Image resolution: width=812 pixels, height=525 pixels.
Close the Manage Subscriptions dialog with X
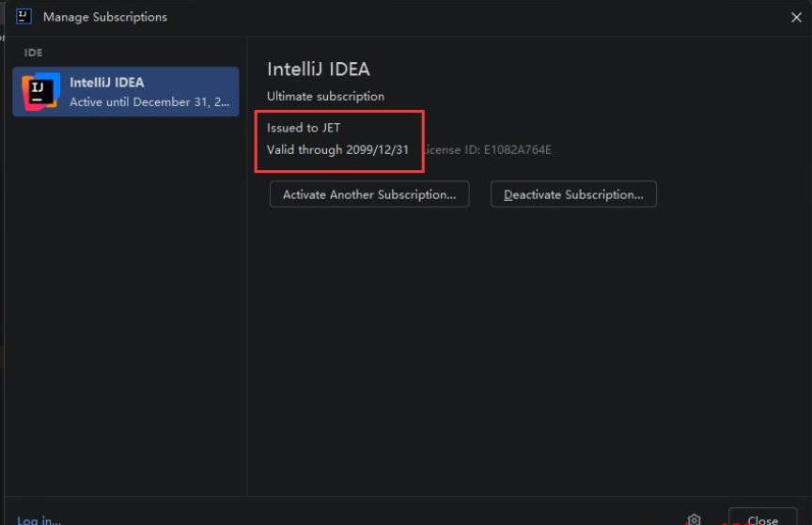click(x=796, y=17)
